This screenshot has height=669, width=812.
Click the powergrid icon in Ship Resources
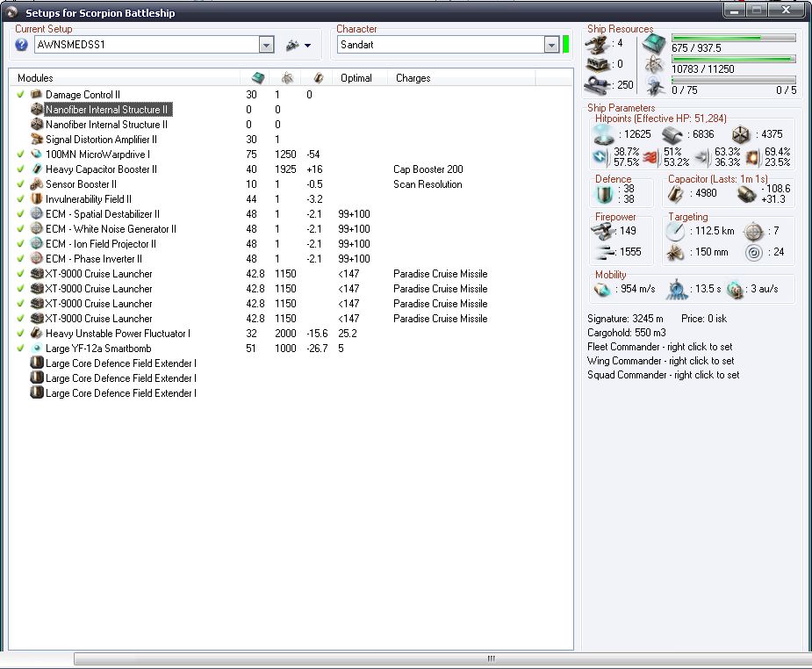tap(655, 64)
